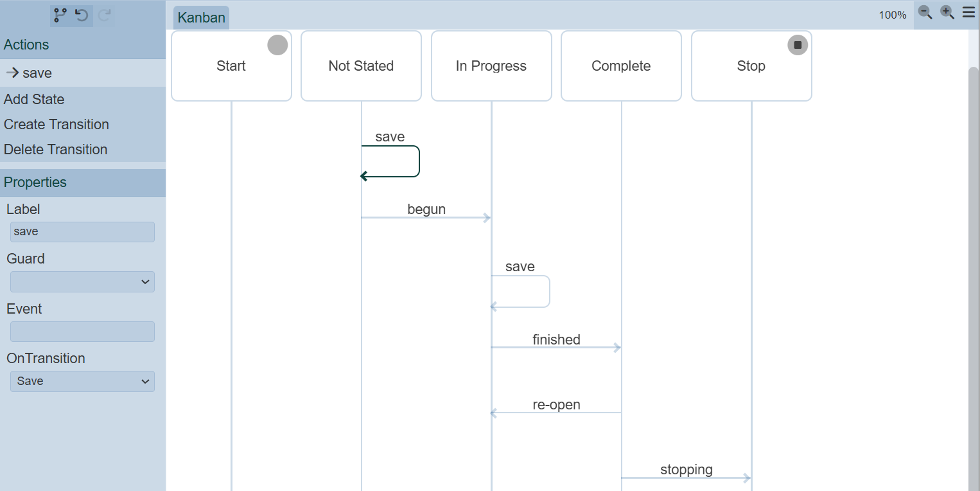Focus the empty Event text field
Image resolution: width=980 pixels, height=491 pixels.
click(x=82, y=332)
